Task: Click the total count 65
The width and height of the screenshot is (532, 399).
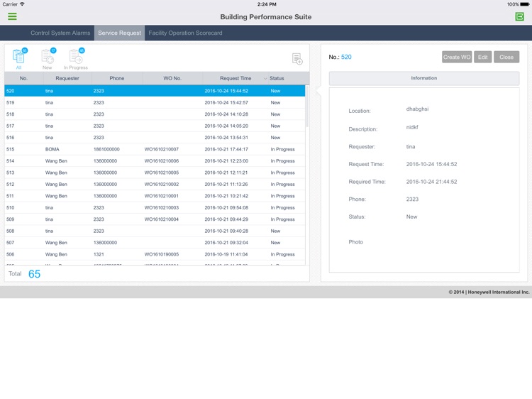Action: pyautogui.click(x=34, y=274)
